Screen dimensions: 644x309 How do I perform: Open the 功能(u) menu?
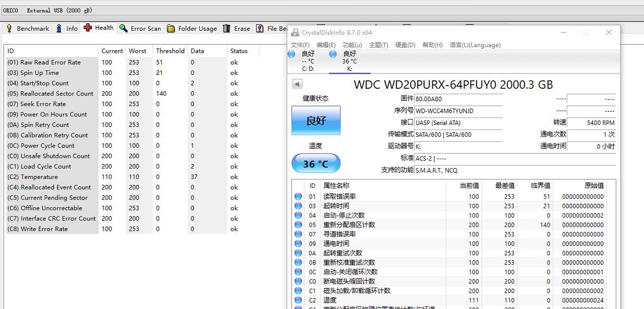tap(353, 45)
